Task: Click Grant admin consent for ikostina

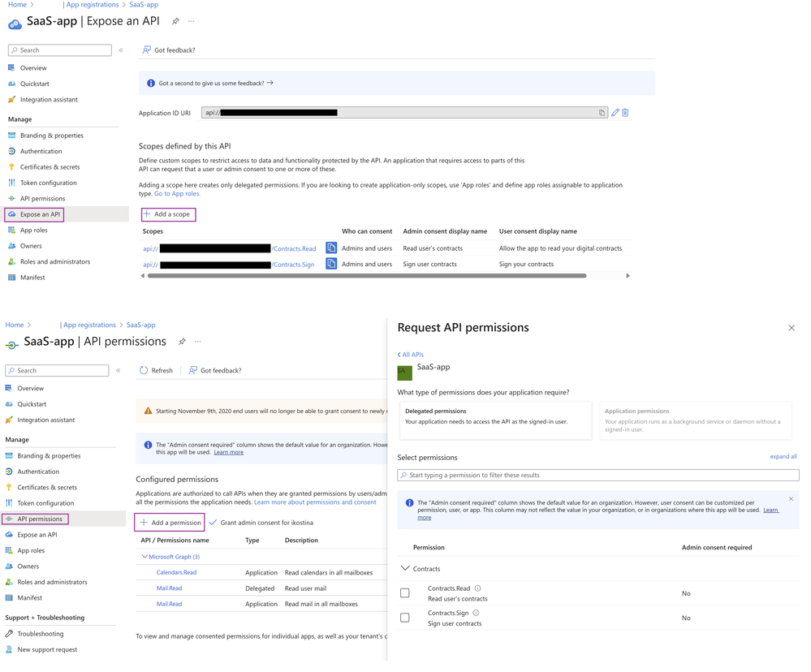Action: tap(261, 523)
